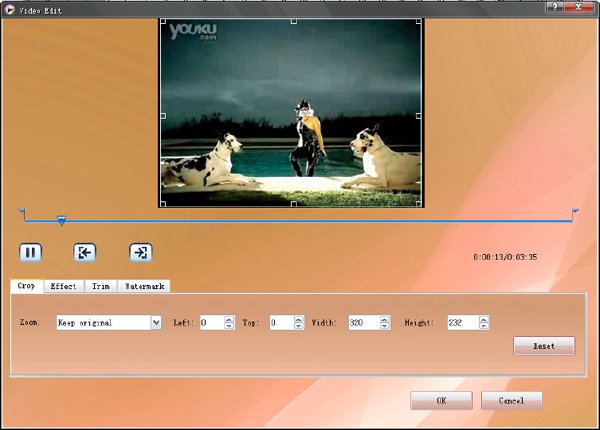
Task: Close the Video Edit window
Action: click(x=579, y=7)
